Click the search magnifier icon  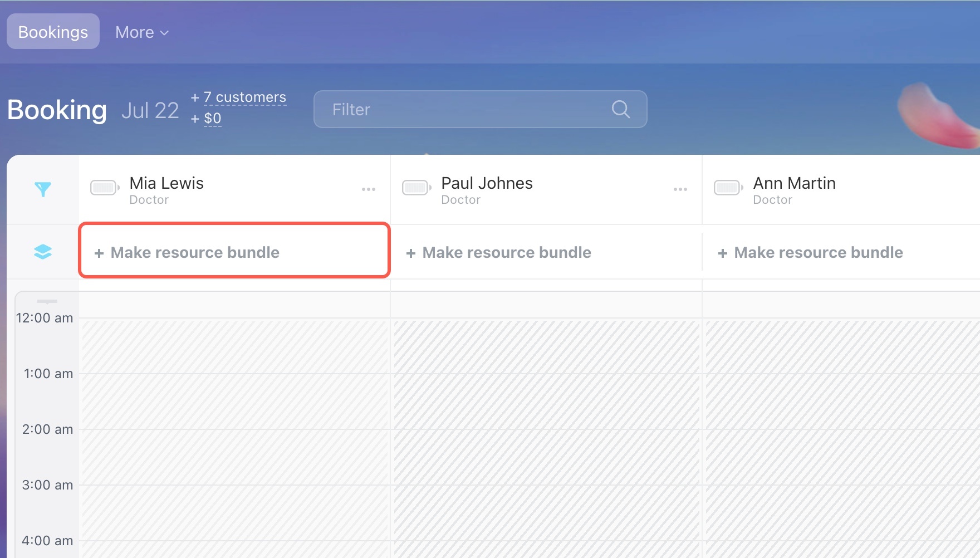[x=620, y=109]
